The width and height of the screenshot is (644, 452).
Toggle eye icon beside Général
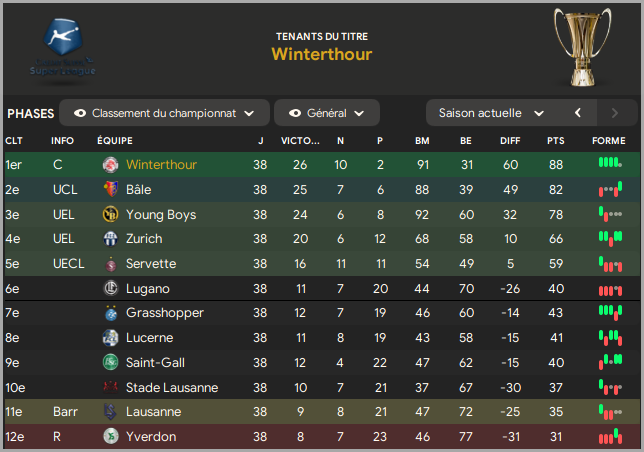click(295, 113)
